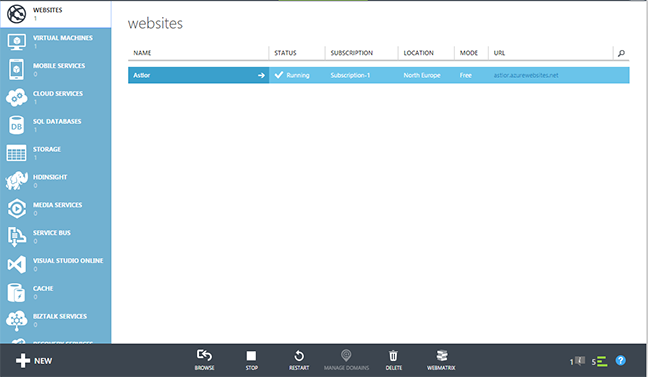This screenshot has width=648, height=377.
Task: Click the Browse toolbar icon
Action: [x=204, y=360]
